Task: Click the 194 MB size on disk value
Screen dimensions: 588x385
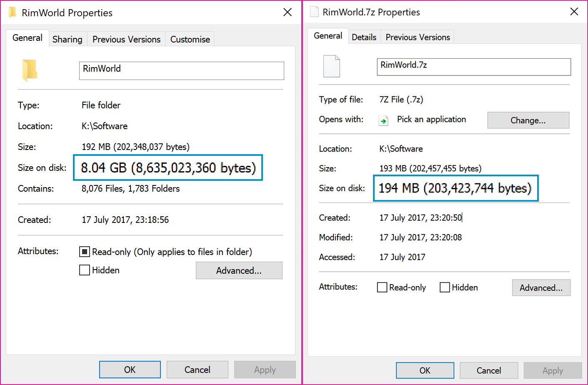Action: (x=455, y=188)
